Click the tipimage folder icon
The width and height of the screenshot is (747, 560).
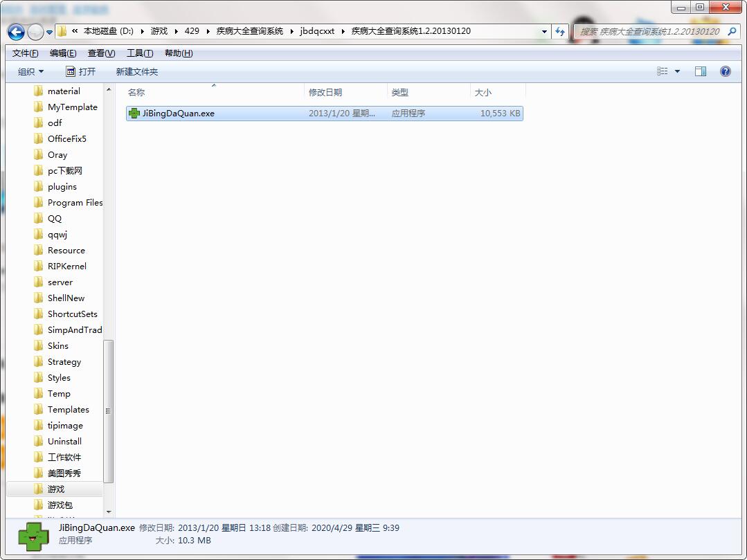pos(39,426)
